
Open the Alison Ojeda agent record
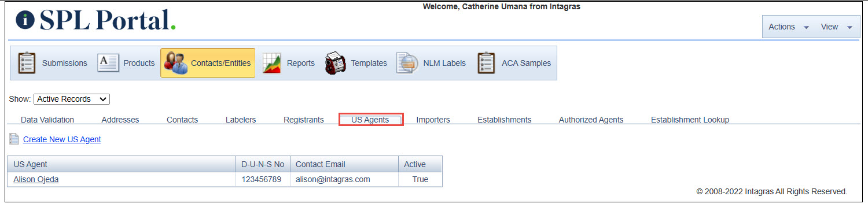click(x=36, y=179)
